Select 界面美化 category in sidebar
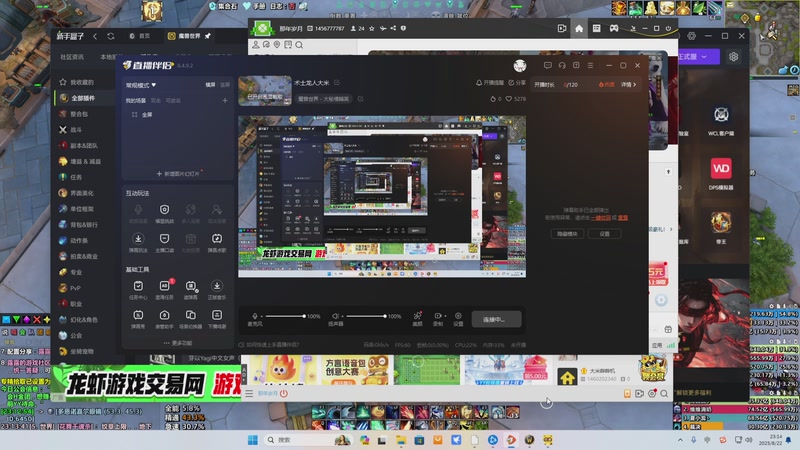The width and height of the screenshot is (800, 450). point(82,193)
